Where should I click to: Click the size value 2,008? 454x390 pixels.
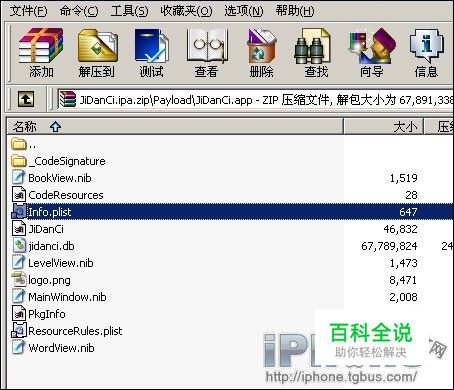[x=403, y=297]
